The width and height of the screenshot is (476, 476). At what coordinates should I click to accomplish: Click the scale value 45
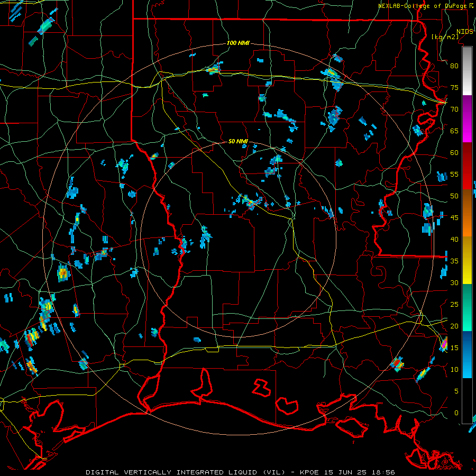[454, 218]
